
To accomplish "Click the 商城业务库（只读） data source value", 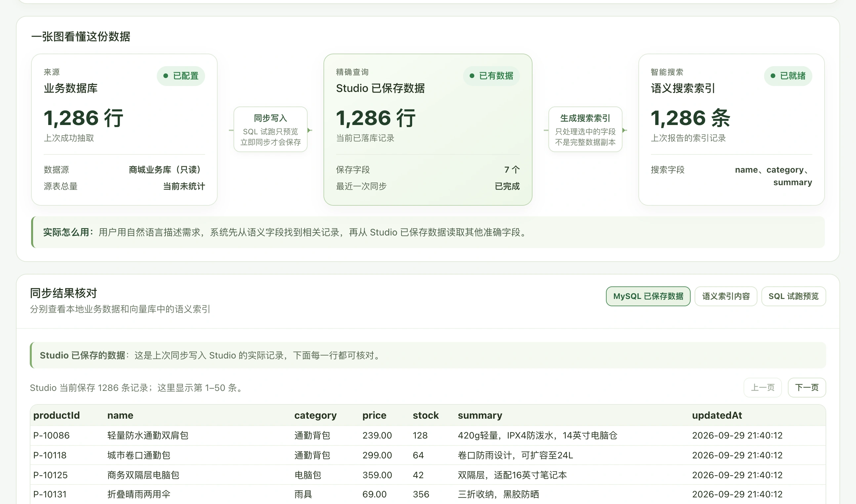I will tap(167, 169).
